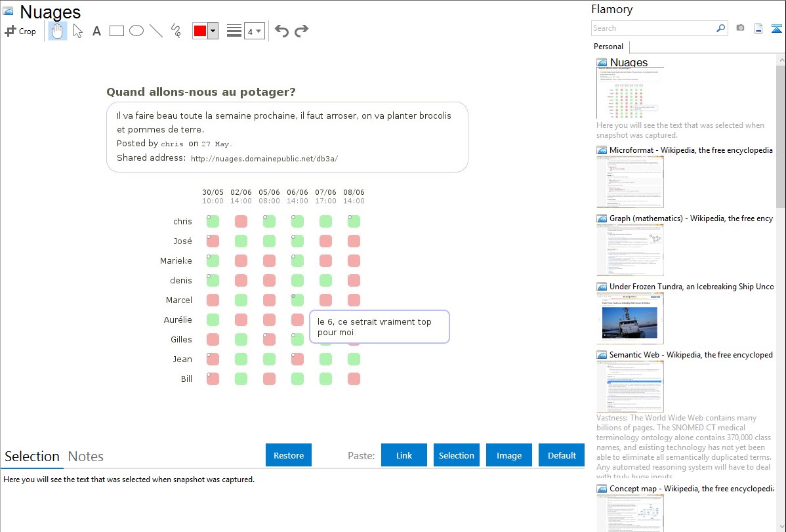Click the Microformat entry icon

602,150
